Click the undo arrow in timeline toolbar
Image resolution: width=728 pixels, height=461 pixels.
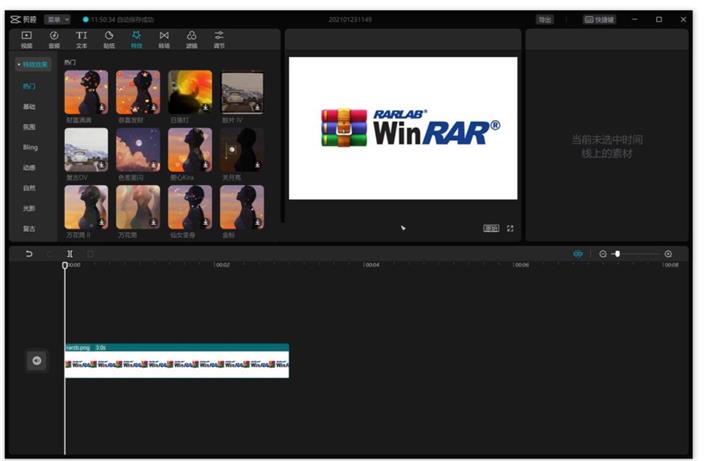[x=29, y=253]
